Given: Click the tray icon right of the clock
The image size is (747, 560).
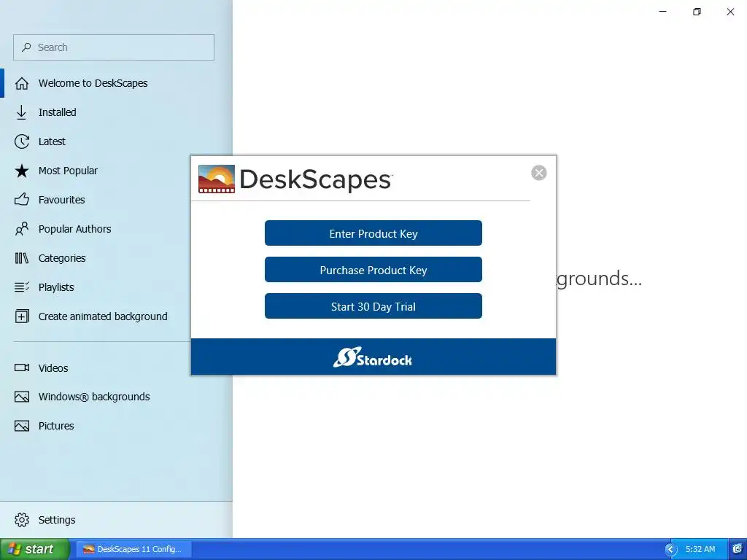Looking at the screenshot, I should [x=737, y=550].
